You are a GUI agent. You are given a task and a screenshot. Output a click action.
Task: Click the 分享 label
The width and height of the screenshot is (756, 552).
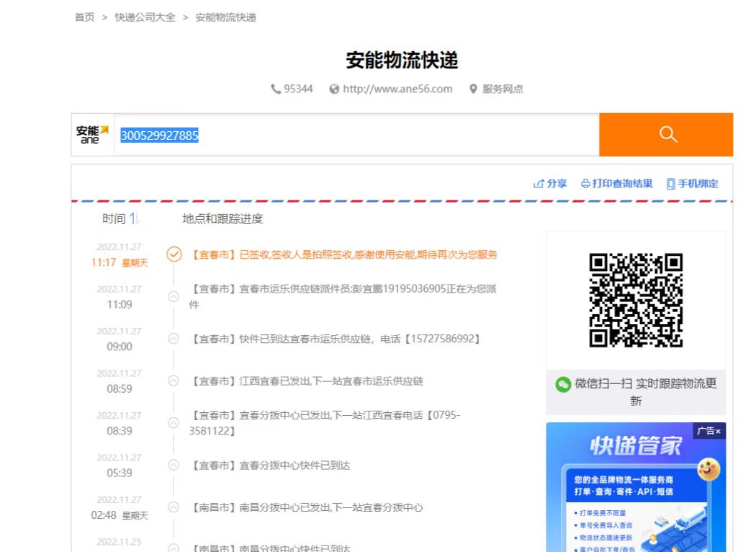557,184
